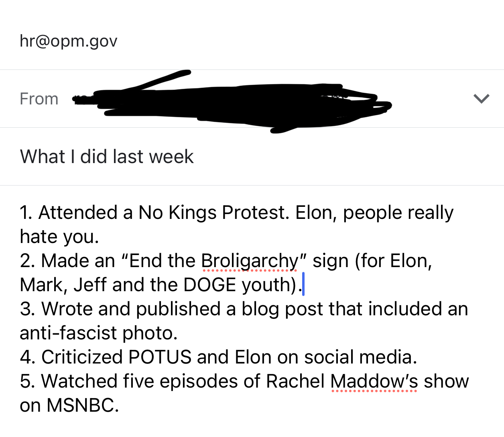
Task: Tap the recipient address hr@opm.gov
Action: (69, 41)
